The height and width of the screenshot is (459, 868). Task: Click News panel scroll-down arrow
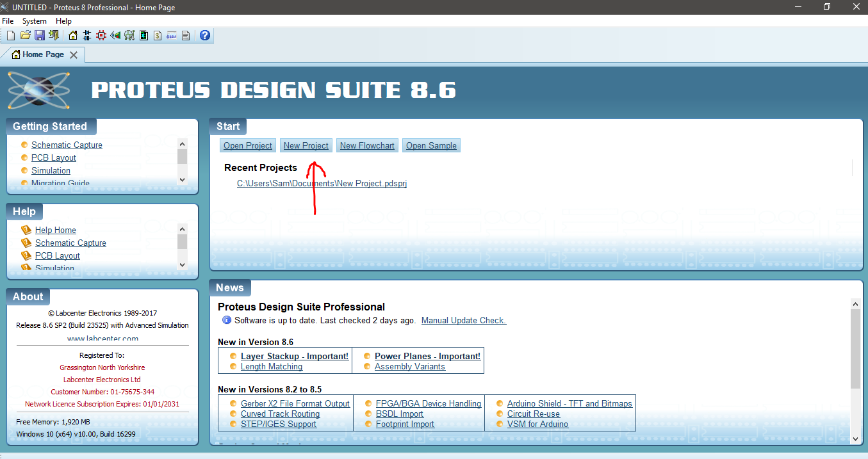(x=855, y=439)
